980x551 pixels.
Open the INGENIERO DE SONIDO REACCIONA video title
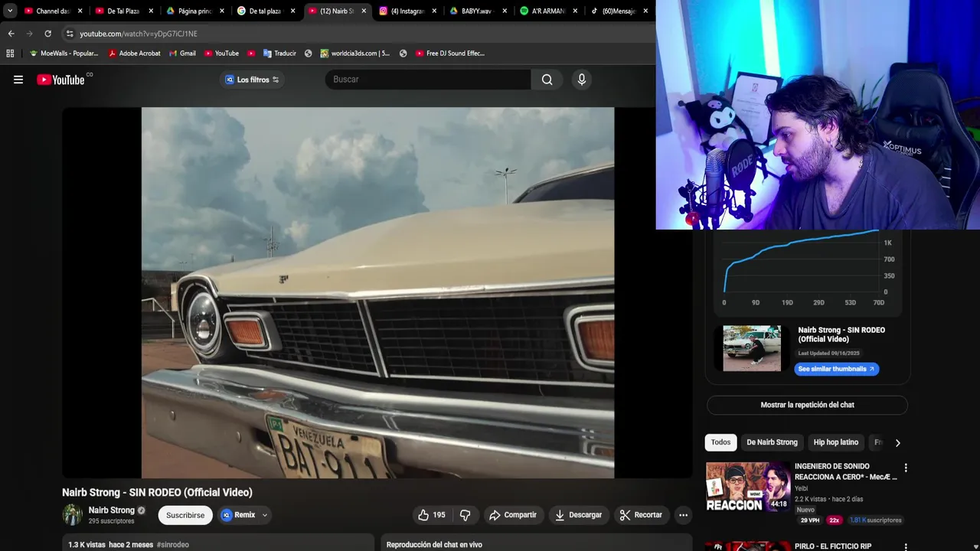(x=846, y=471)
